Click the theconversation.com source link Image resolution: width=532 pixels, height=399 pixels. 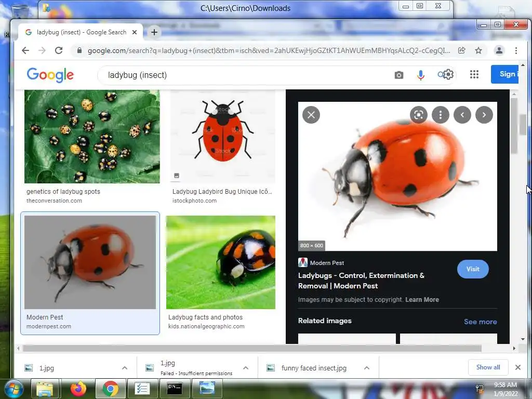click(54, 201)
